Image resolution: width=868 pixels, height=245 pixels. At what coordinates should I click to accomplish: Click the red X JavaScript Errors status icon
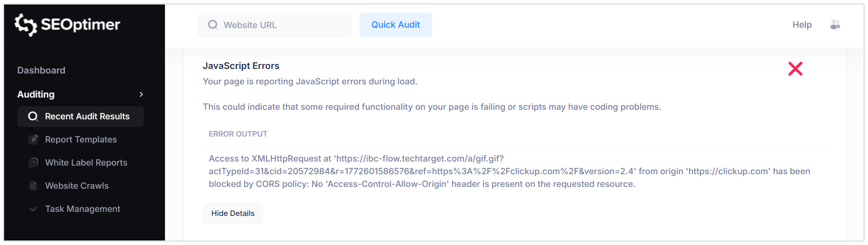(795, 69)
